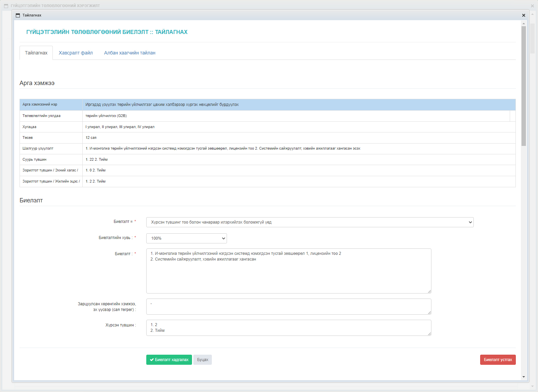Click resize handle of Хүрсэн түвшин field

click(x=429, y=334)
